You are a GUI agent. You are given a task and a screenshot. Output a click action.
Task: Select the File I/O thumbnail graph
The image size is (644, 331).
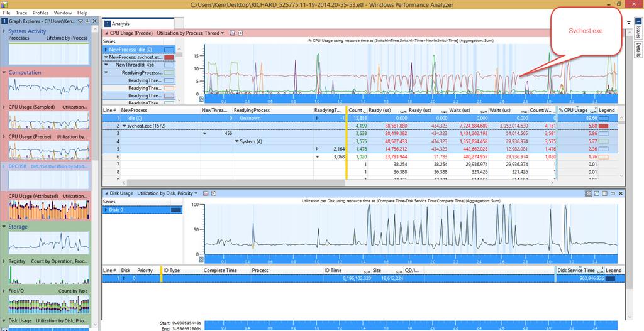tap(48, 305)
